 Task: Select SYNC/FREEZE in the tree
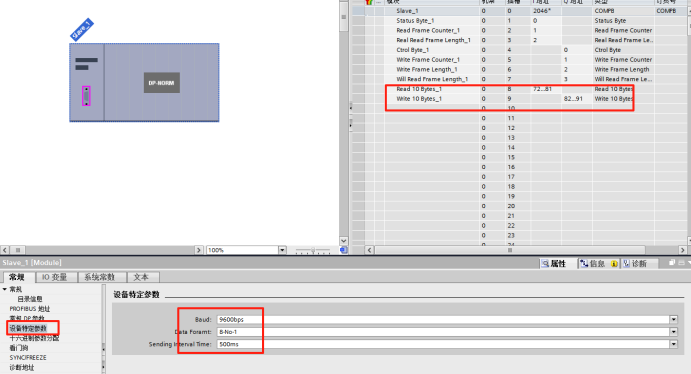28,358
